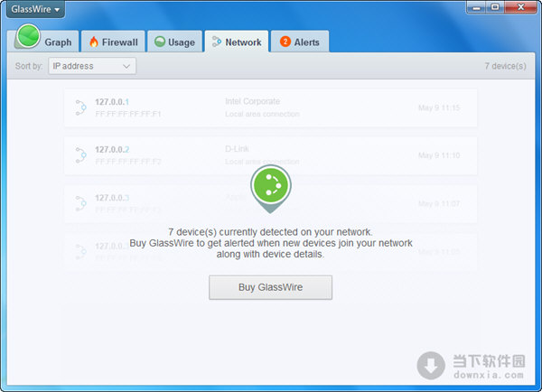The width and height of the screenshot is (542, 392).
Task: Click the May 9 11:15 timestamp
Action: tap(439, 107)
